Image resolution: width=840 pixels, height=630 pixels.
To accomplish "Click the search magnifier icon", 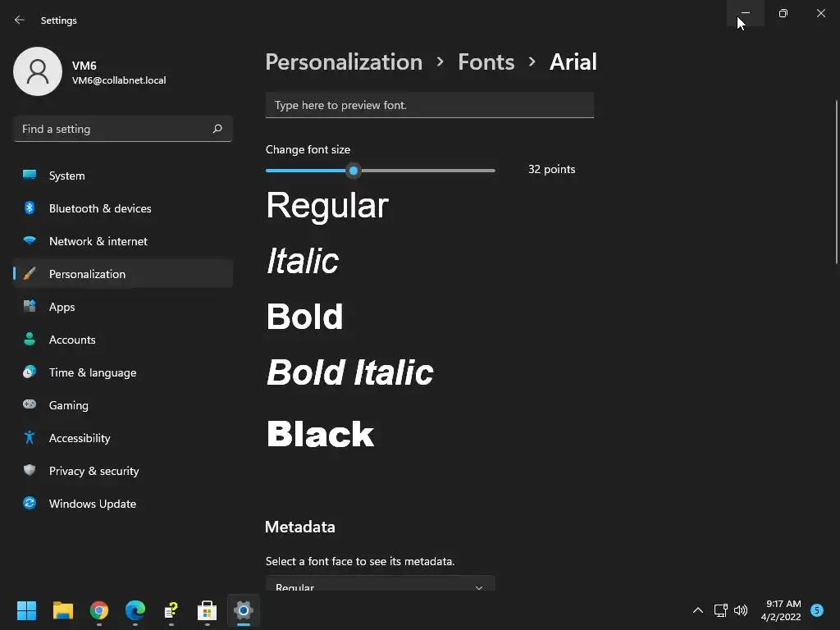I will (217, 129).
